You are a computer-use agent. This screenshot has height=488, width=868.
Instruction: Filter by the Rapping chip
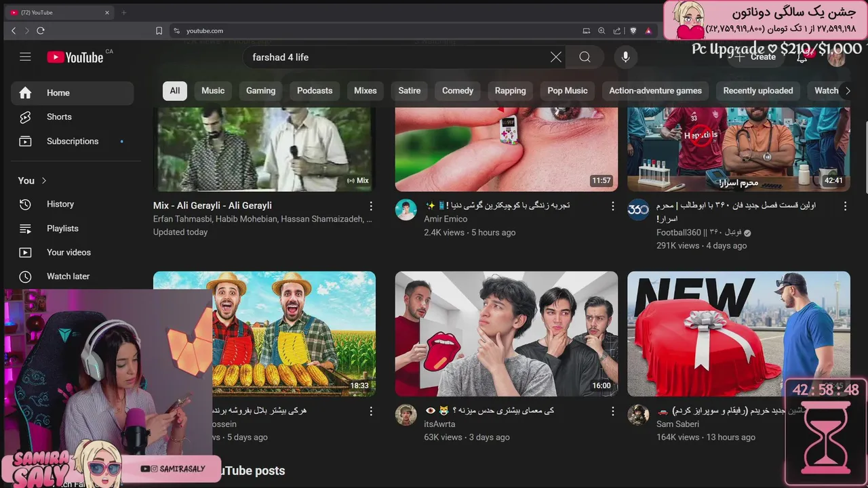(510, 90)
